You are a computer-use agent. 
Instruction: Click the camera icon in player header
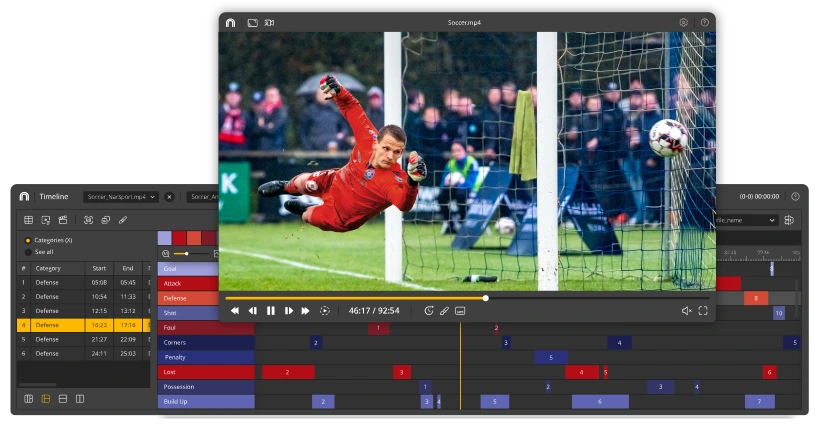pyautogui.click(x=269, y=22)
